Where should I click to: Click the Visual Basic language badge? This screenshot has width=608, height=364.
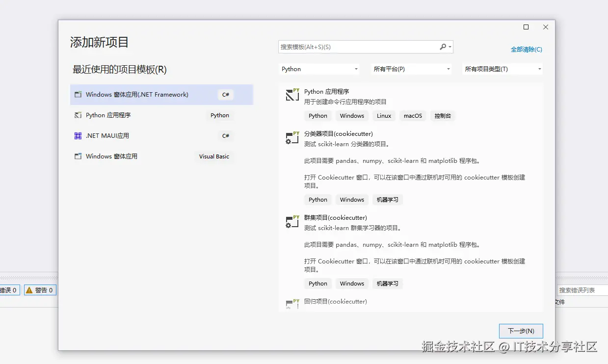click(214, 156)
